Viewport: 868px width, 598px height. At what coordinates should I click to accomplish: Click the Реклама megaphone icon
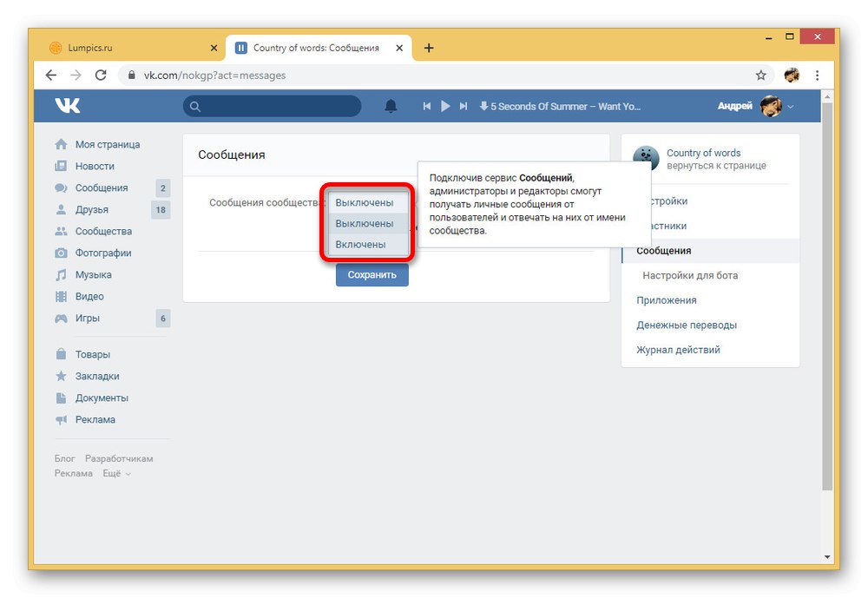(61, 420)
